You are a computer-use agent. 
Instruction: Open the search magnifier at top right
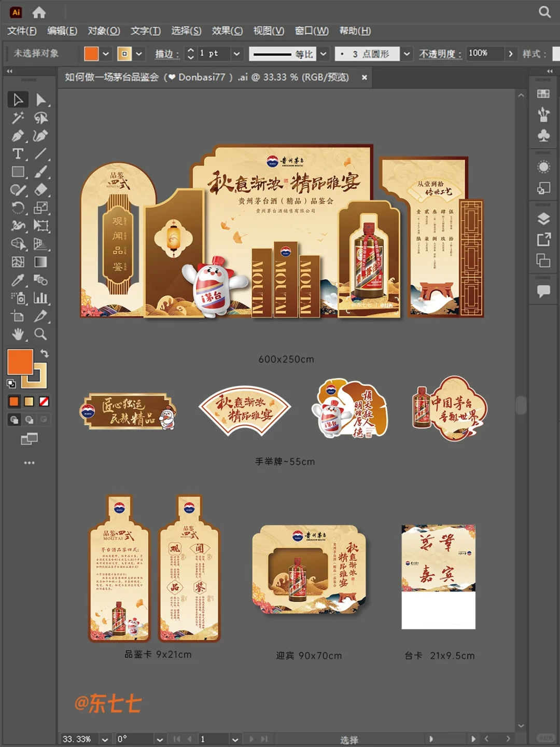click(x=544, y=12)
